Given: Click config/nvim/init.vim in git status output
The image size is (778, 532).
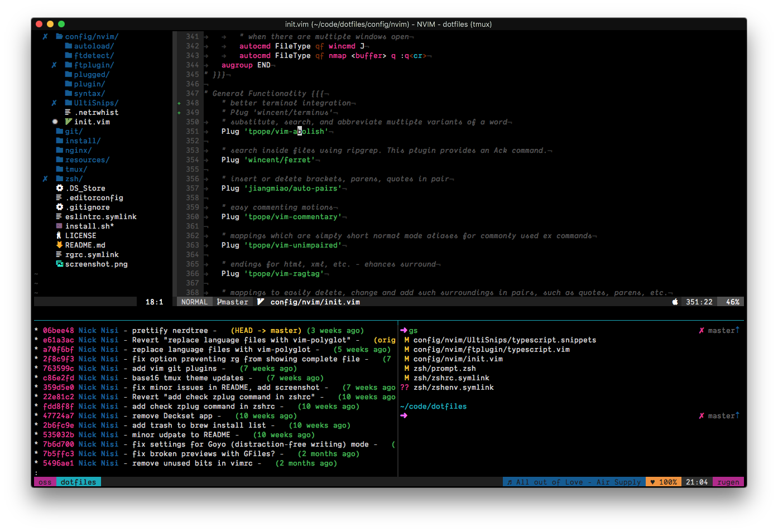Looking at the screenshot, I should tap(458, 359).
